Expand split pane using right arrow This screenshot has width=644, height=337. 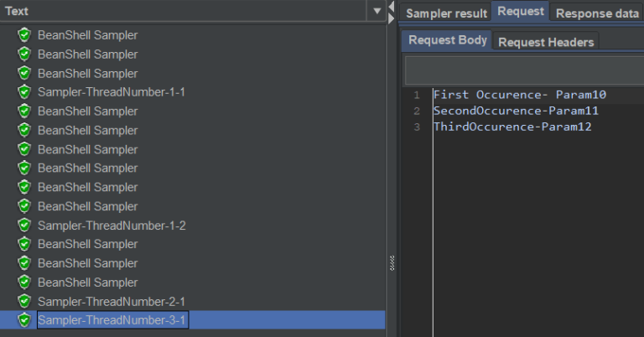[x=391, y=18]
